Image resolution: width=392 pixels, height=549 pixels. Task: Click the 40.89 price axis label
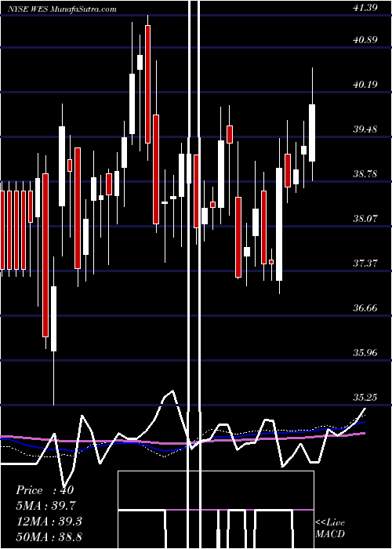click(365, 40)
